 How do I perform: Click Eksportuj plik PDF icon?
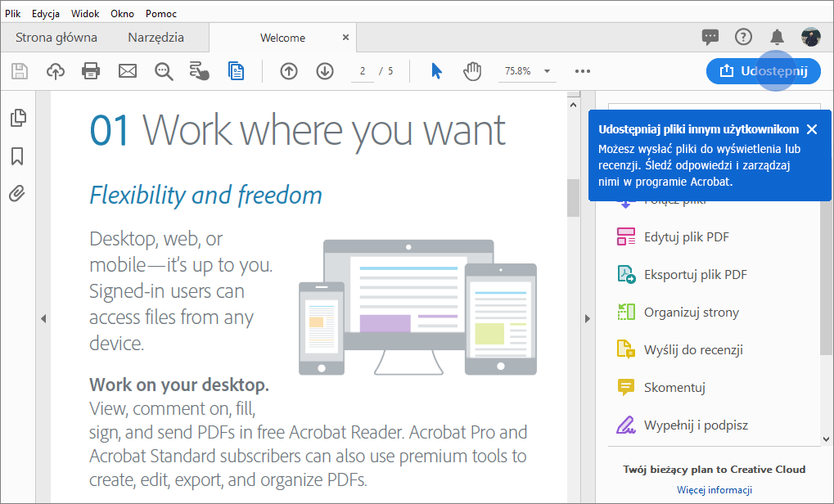pos(626,274)
